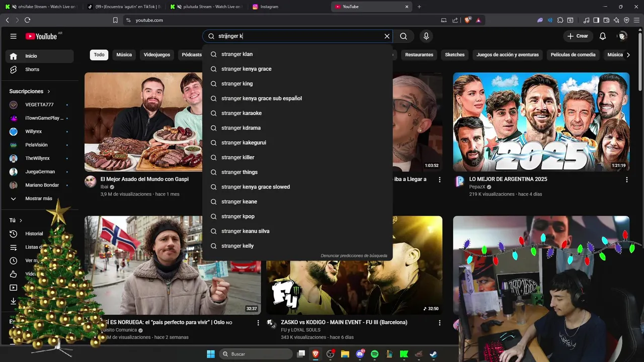
Task: Open Discord from the taskbar
Action: pos(360,354)
